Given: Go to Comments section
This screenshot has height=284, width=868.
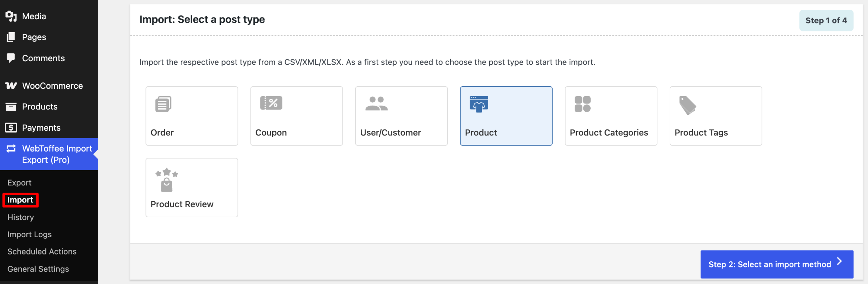Looking at the screenshot, I should [49, 58].
